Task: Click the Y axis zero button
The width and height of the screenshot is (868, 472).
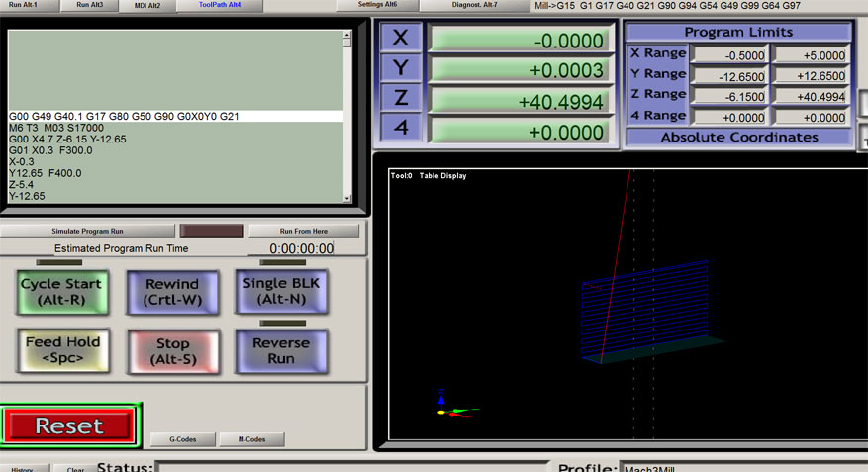Action: point(401,69)
